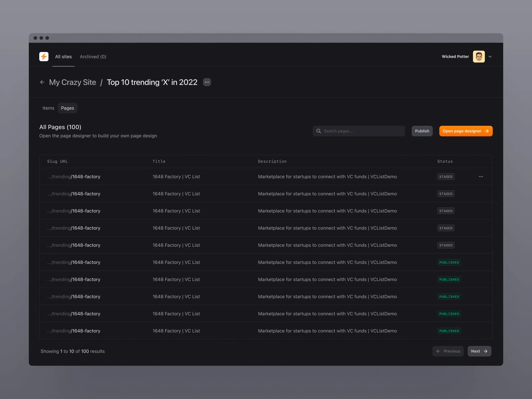Viewport: 532px width, 399px height.
Task: Click the Description column header
Action: (x=272, y=161)
